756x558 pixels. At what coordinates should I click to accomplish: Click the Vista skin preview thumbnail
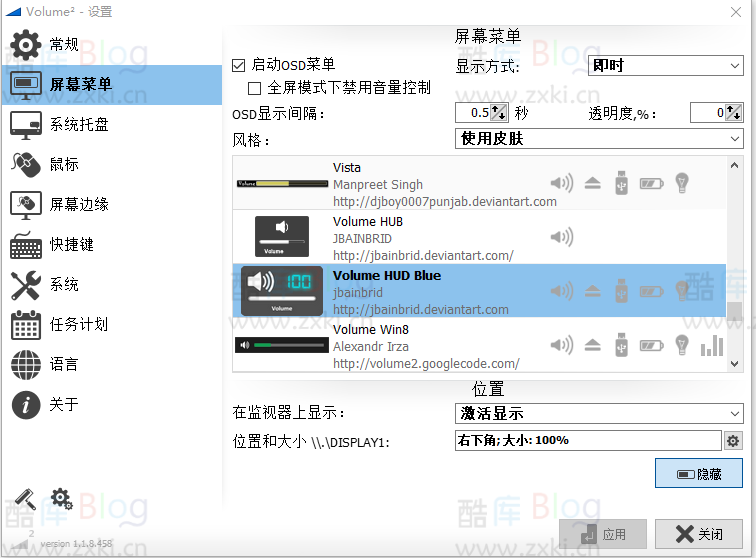282,183
